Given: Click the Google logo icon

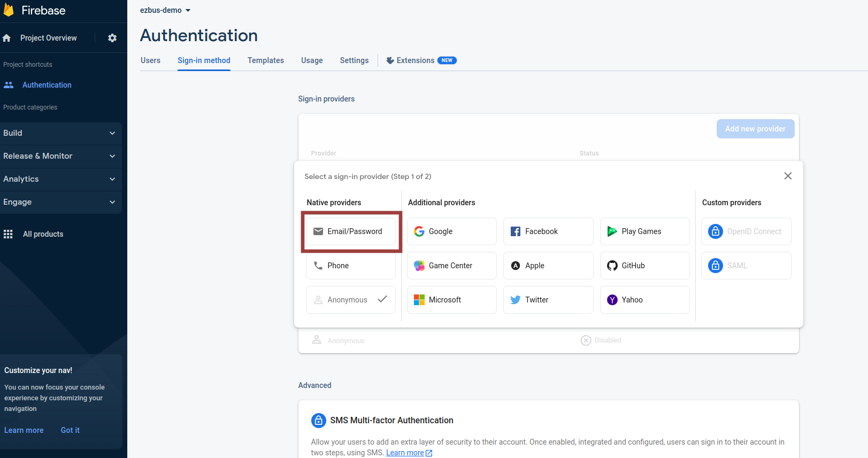Looking at the screenshot, I should tap(419, 231).
